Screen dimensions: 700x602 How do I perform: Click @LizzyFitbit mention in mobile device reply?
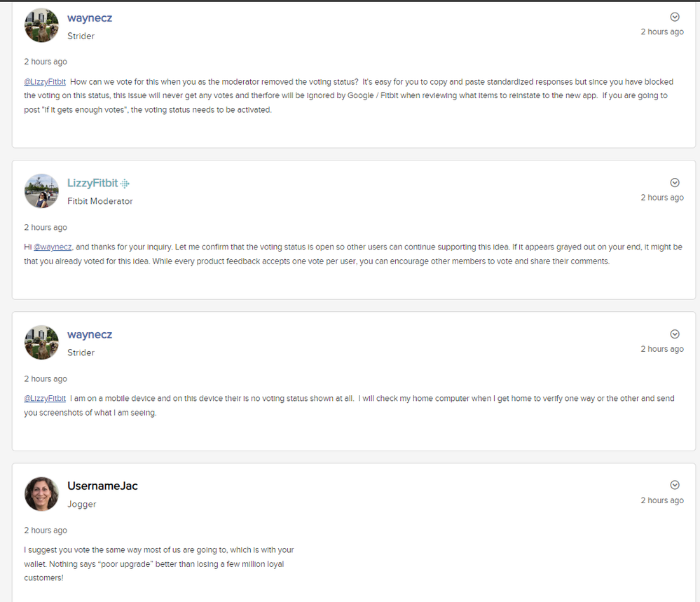pyautogui.click(x=45, y=399)
